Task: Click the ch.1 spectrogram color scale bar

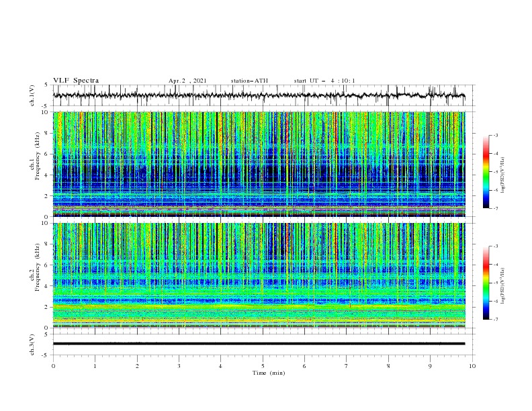Action: [x=486, y=172]
